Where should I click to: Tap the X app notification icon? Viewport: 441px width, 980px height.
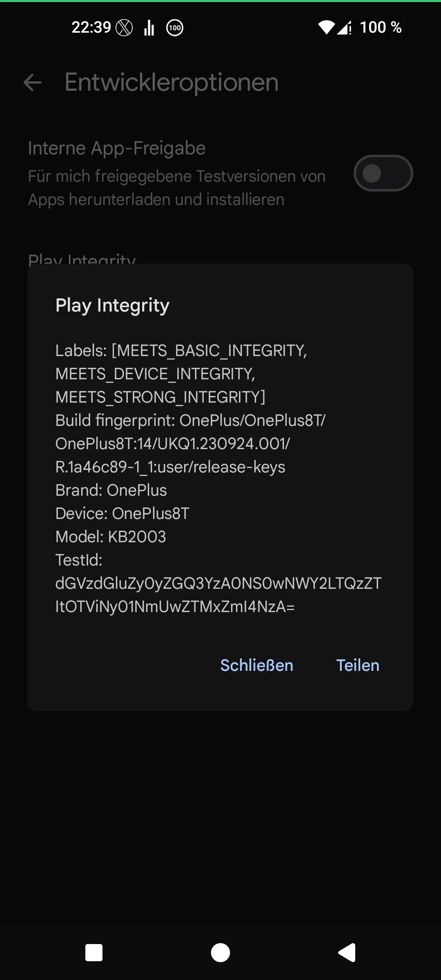point(124,28)
